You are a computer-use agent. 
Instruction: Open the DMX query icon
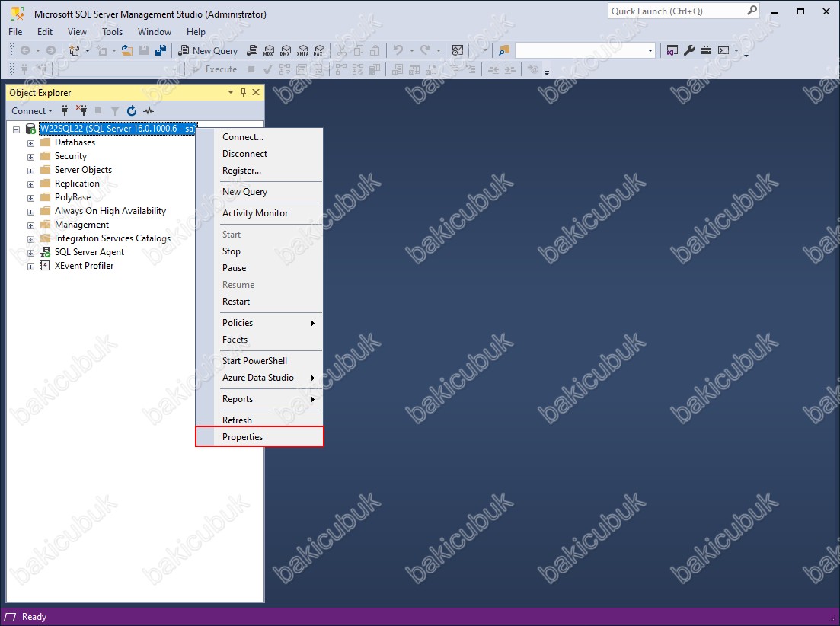click(286, 50)
